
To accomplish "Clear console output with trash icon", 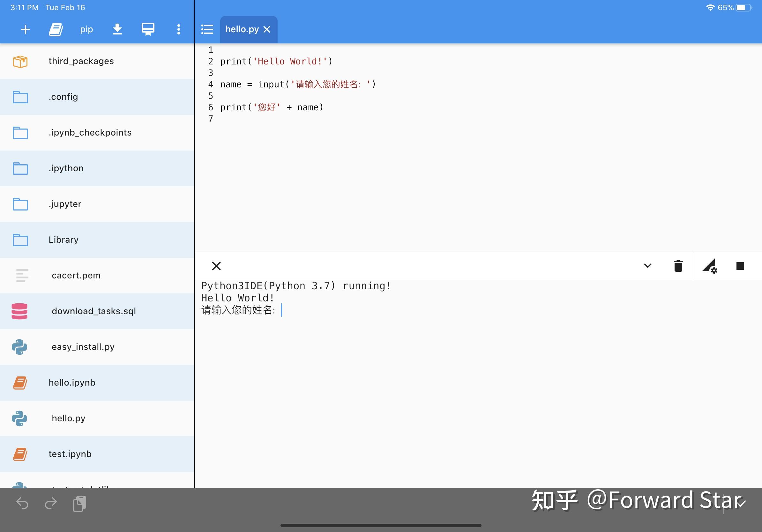I will (x=678, y=266).
